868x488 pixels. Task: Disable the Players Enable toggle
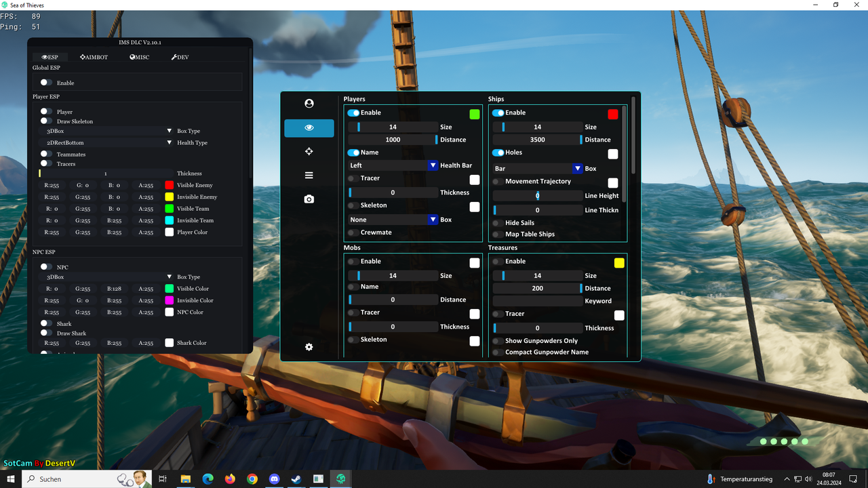[353, 113]
